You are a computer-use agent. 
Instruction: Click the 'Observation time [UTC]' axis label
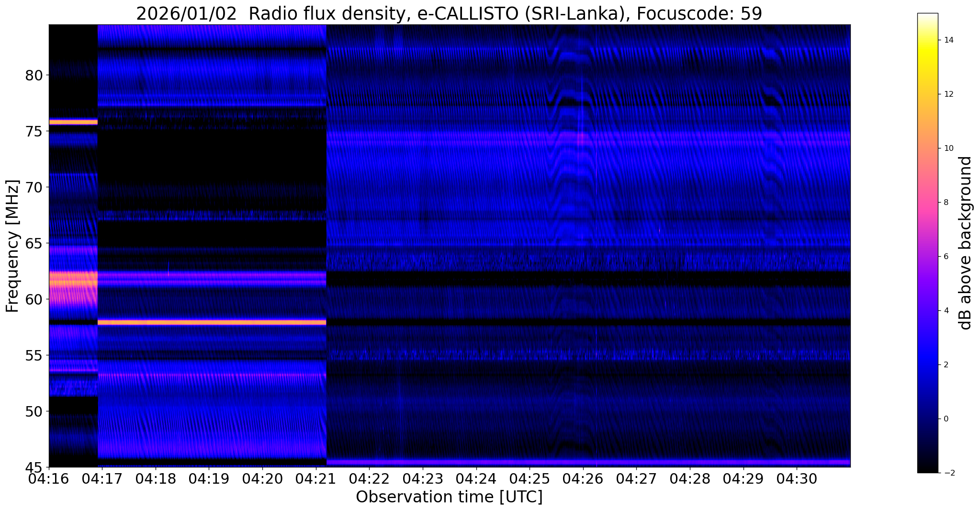click(x=449, y=497)
